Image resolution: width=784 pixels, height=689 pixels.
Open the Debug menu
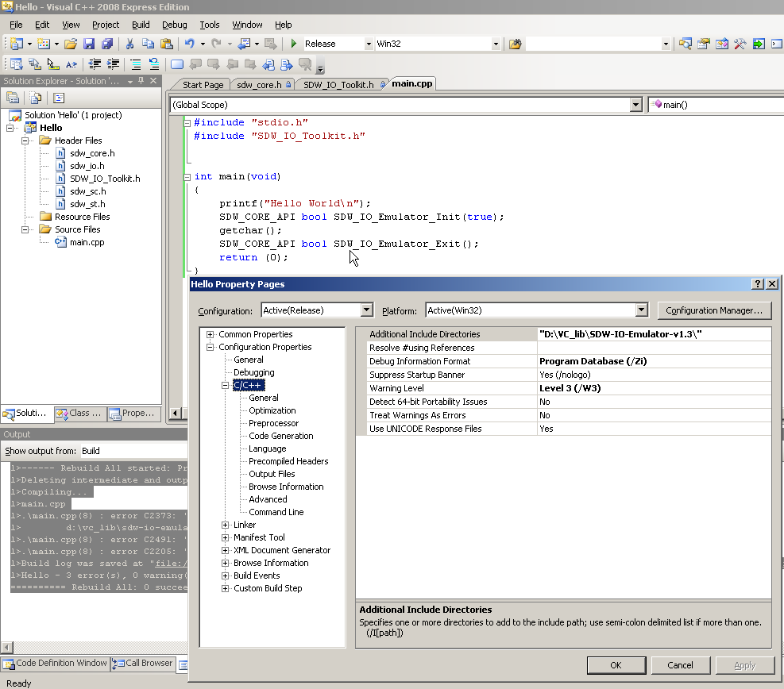(175, 25)
